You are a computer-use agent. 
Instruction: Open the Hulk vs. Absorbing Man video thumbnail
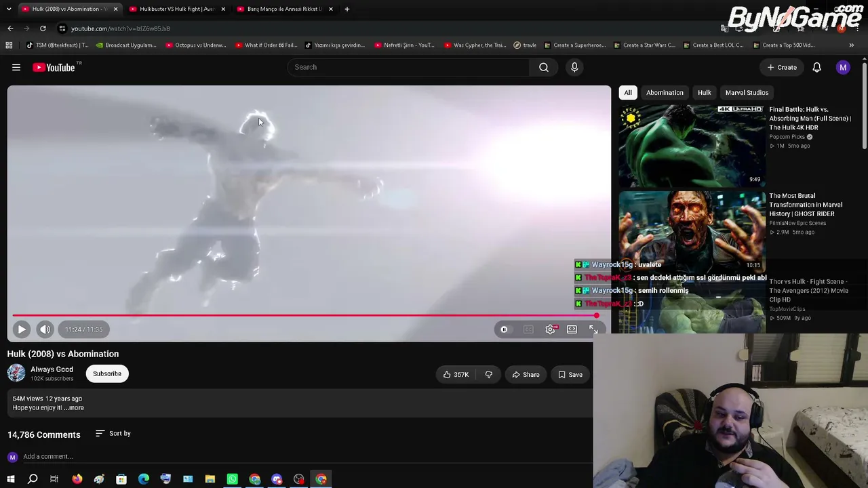click(692, 145)
